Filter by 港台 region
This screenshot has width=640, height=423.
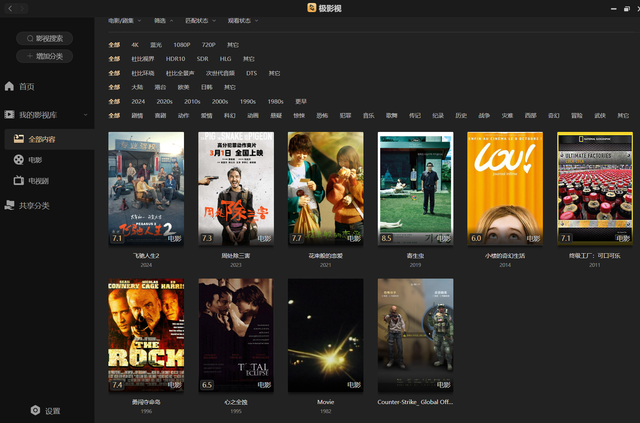[160, 87]
